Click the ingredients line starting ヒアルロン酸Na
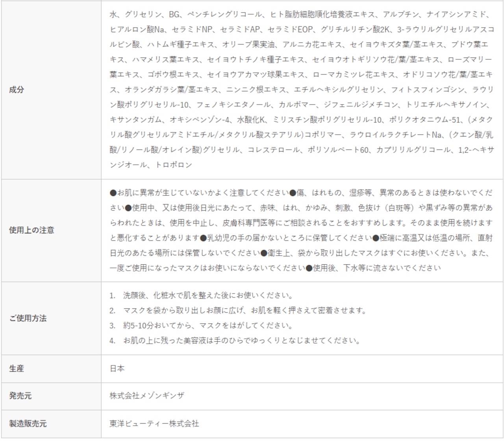 tap(302, 30)
